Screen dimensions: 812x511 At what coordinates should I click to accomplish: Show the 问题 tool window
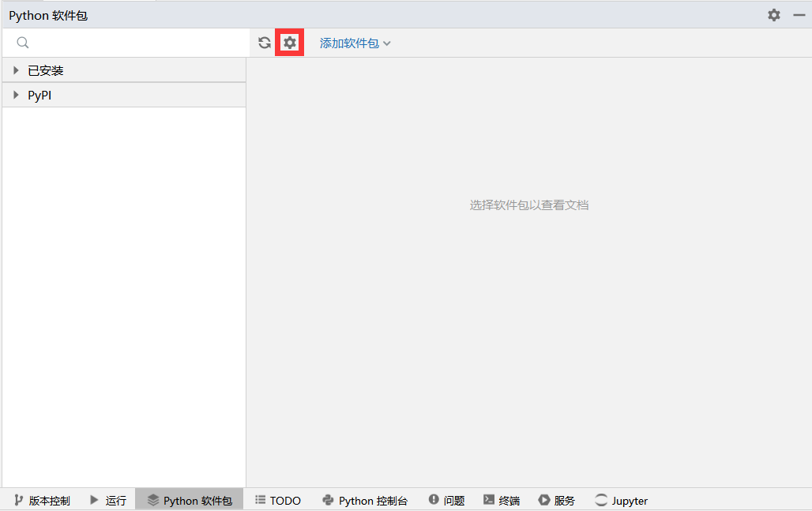[x=446, y=500]
